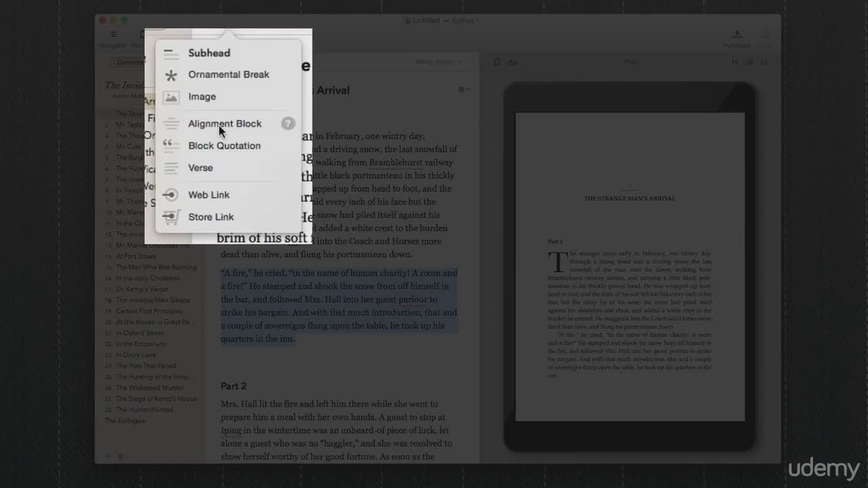The image size is (868, 488).
Task: Select chapter In the Emporium
Action: [x=141, y=344]
